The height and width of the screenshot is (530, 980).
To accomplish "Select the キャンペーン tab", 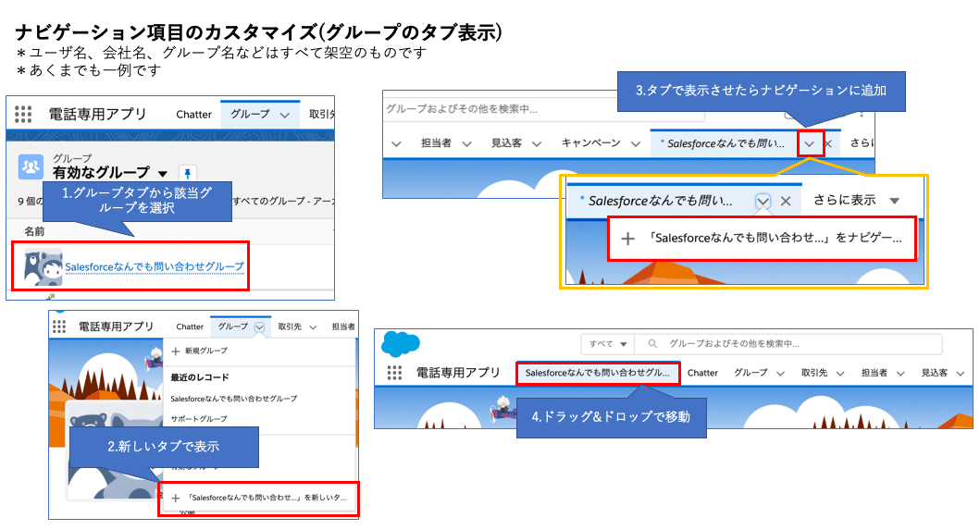I will (x=590, y=142).
